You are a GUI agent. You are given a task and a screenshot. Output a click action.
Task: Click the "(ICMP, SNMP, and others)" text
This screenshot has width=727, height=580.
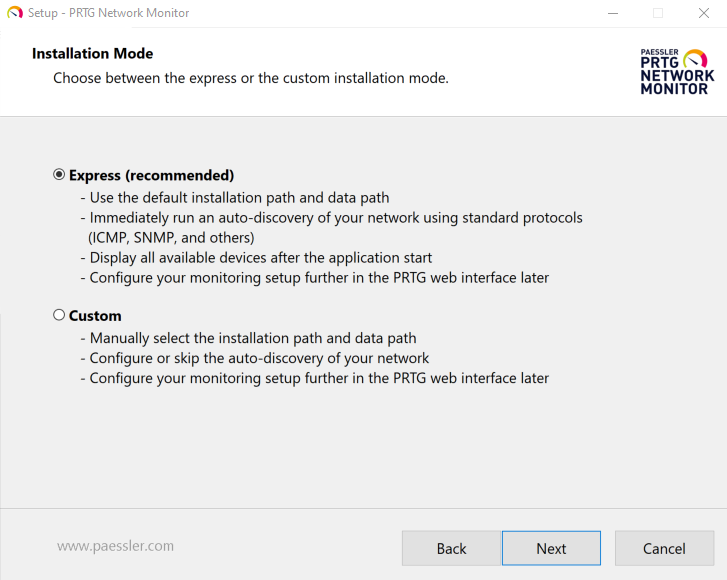(x=172, y=237)
